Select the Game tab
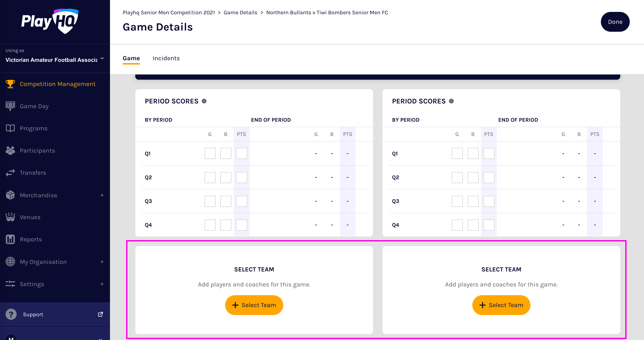This screenshot has width=644, height=340. [131, 58]
